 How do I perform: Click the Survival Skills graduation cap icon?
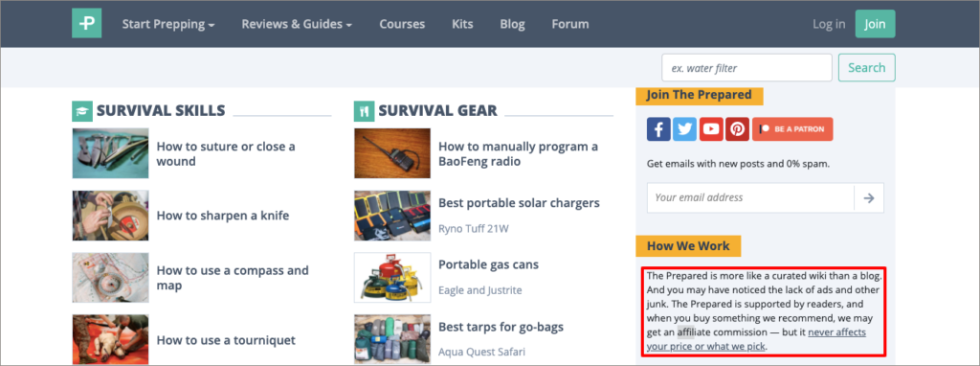point(82,111)
